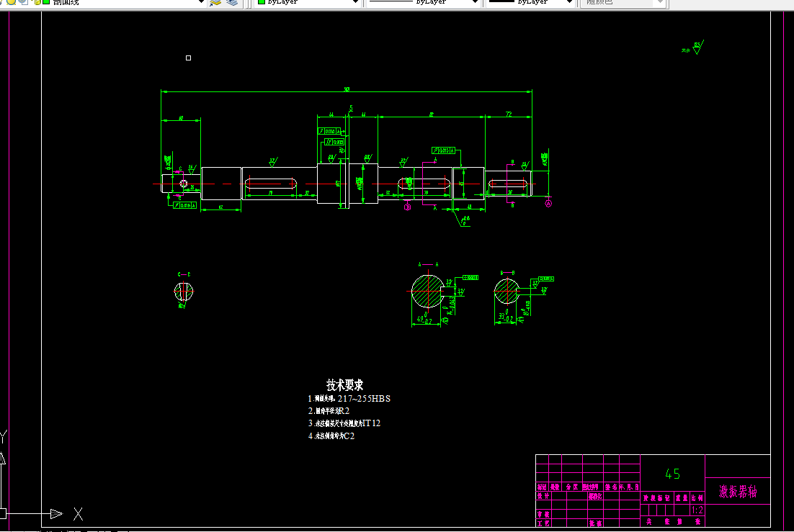Select the part name 激振器轴

pos(738,491)
